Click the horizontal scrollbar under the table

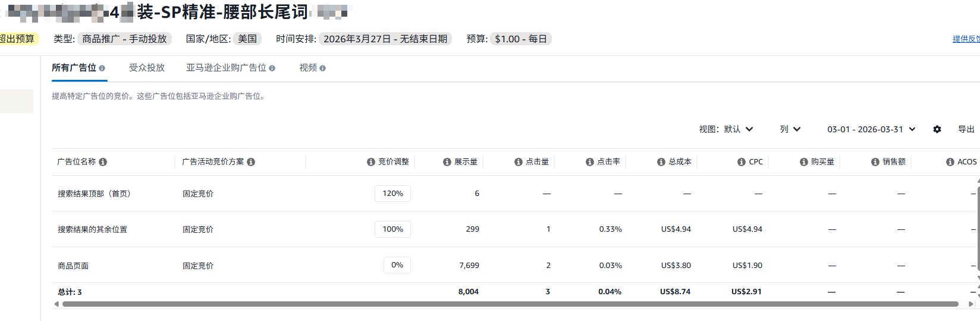coord(510,304)
